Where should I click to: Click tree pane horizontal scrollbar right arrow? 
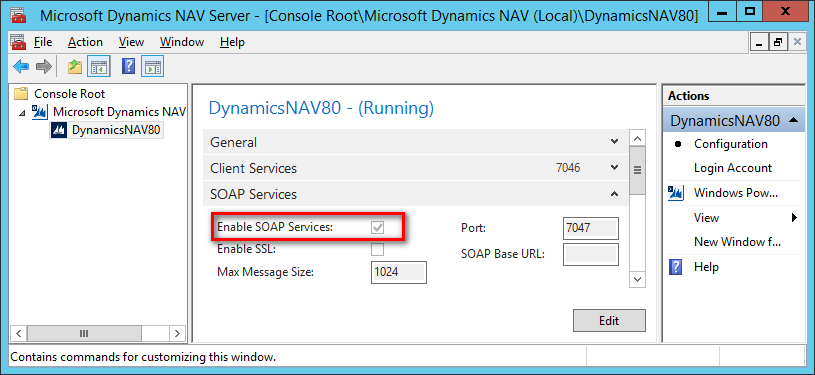(177, 333)
